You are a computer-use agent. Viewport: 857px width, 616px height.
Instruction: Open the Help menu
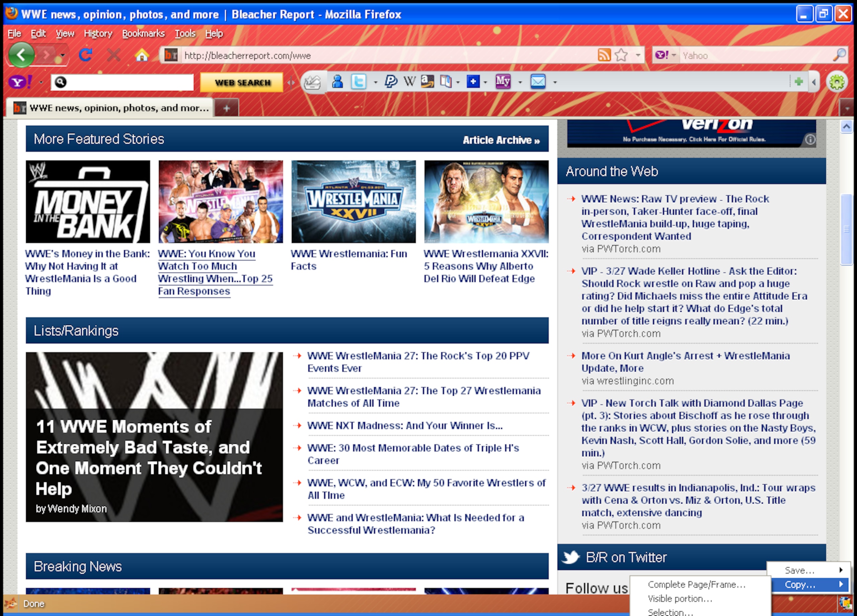tap(214, 33)
